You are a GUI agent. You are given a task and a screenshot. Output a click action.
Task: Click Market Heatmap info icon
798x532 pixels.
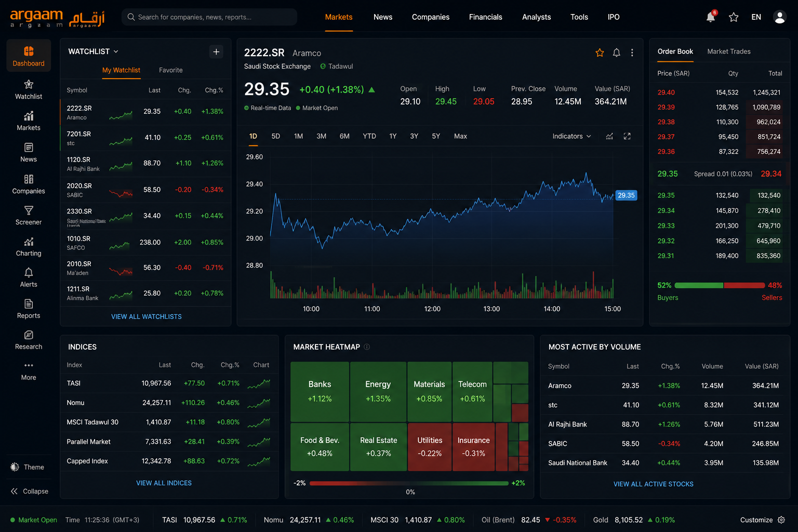pyautogui.click(x=367, y=347)
